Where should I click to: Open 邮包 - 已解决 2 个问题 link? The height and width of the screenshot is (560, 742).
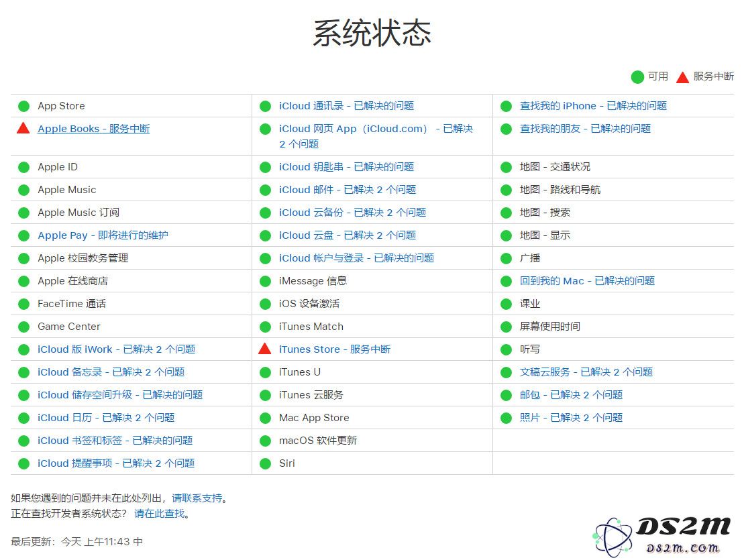tap(571, 395)
